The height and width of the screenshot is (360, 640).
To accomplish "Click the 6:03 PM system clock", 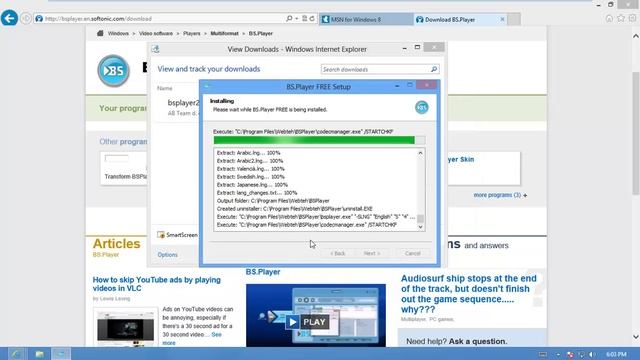I will [x=616, y=354].
